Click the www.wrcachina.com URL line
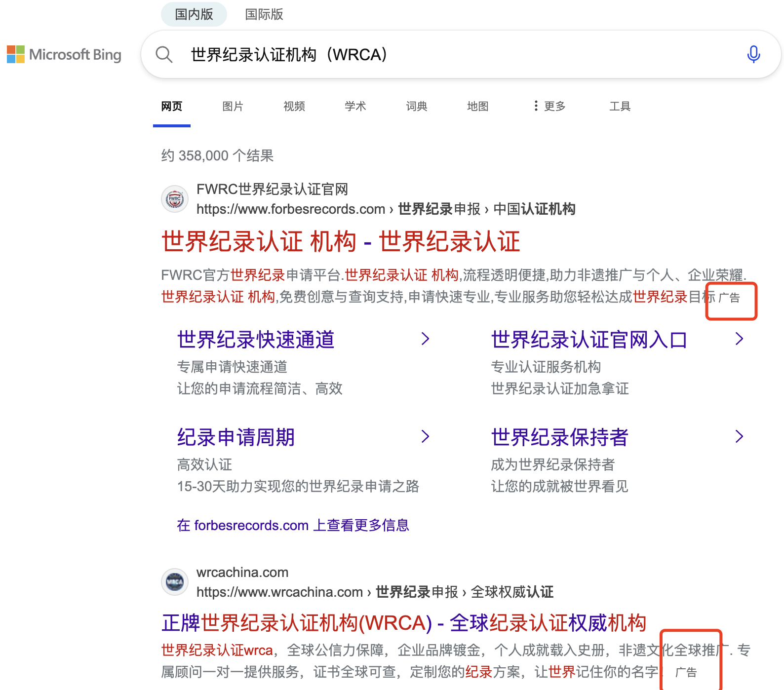Screen dimensions: 784x690 point(375,592)
